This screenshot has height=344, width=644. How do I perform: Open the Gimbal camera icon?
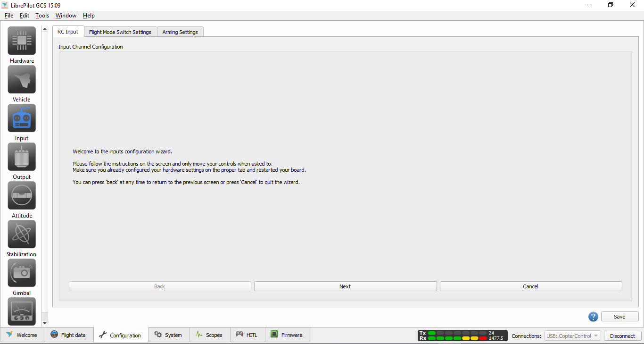(x=22, y=273)
